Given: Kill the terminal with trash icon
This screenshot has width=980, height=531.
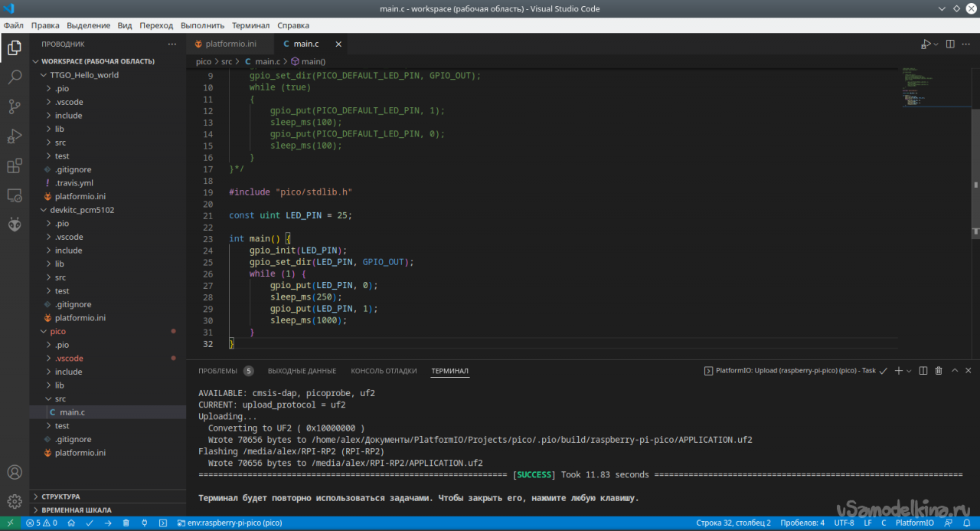Looking at the screenshot, I should click(x=939, y=371).
